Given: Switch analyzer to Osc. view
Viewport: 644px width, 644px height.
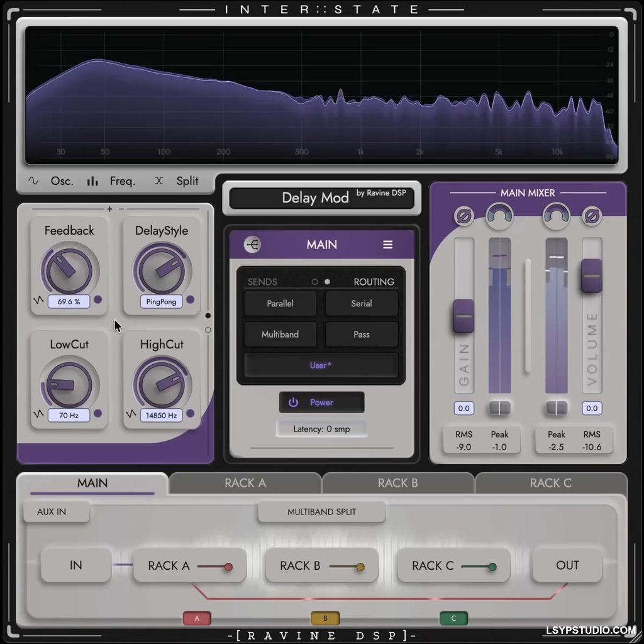Looking at the screenshot, I should pos(50,181).
